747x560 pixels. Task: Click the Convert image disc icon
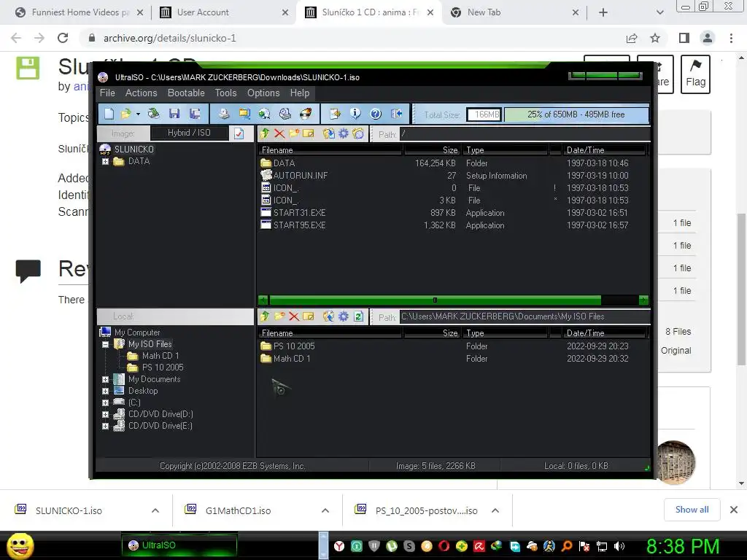(x=264, y=114)
